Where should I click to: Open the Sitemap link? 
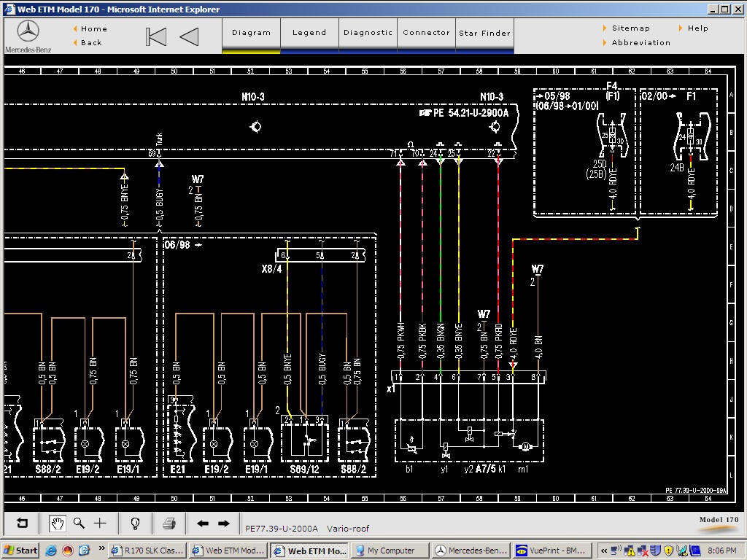tap(627, 28)
